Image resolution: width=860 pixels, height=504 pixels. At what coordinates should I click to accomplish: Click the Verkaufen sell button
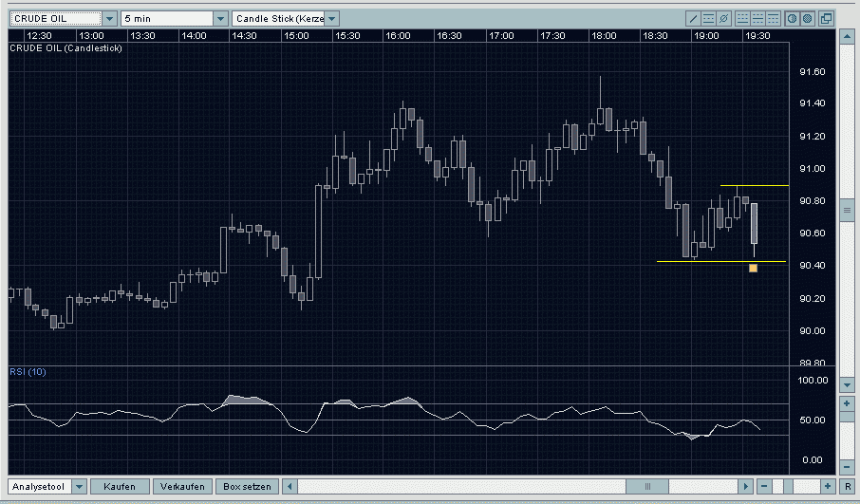[182, 487]
